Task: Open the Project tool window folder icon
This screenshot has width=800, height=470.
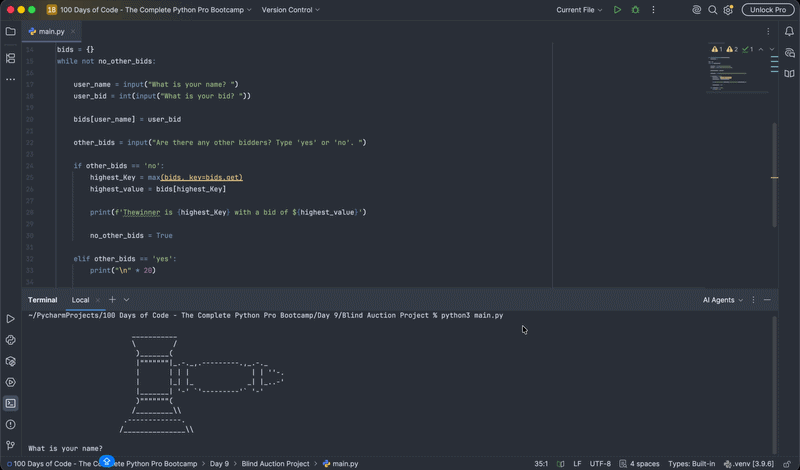Action: coord(10,32)
